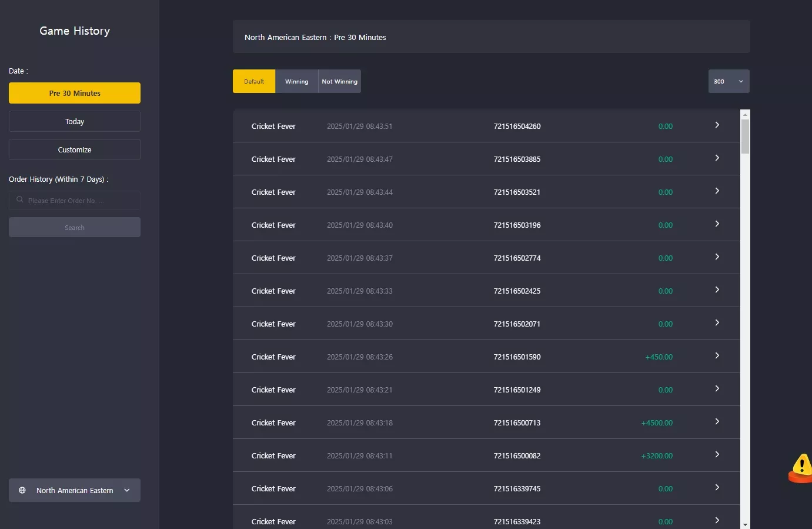Open details chevron for order 721516500082
This screenshot has height=529, width=812.
point(717,454)
